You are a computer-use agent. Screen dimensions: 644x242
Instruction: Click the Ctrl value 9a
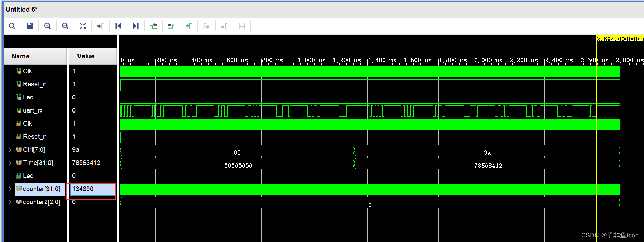pos(76,150)
